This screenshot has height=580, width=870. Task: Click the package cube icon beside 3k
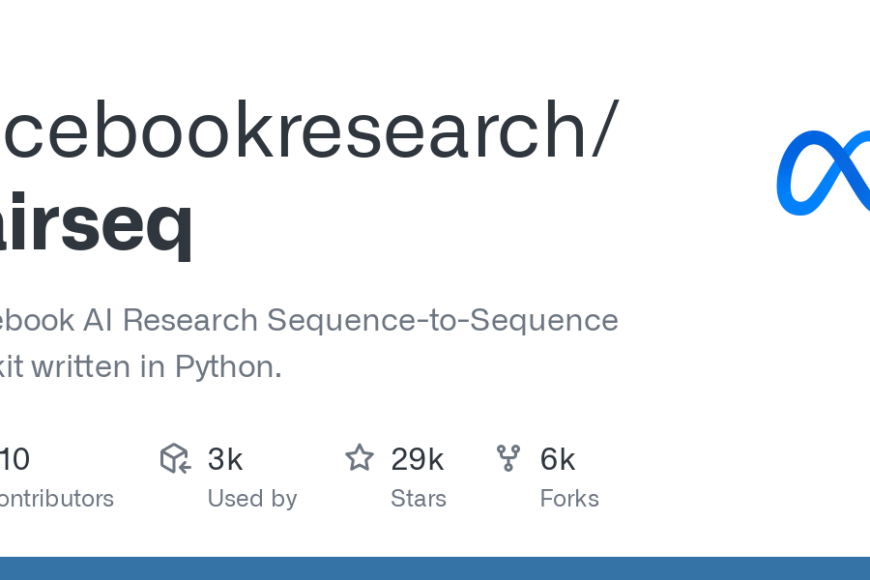pos(175,458)
